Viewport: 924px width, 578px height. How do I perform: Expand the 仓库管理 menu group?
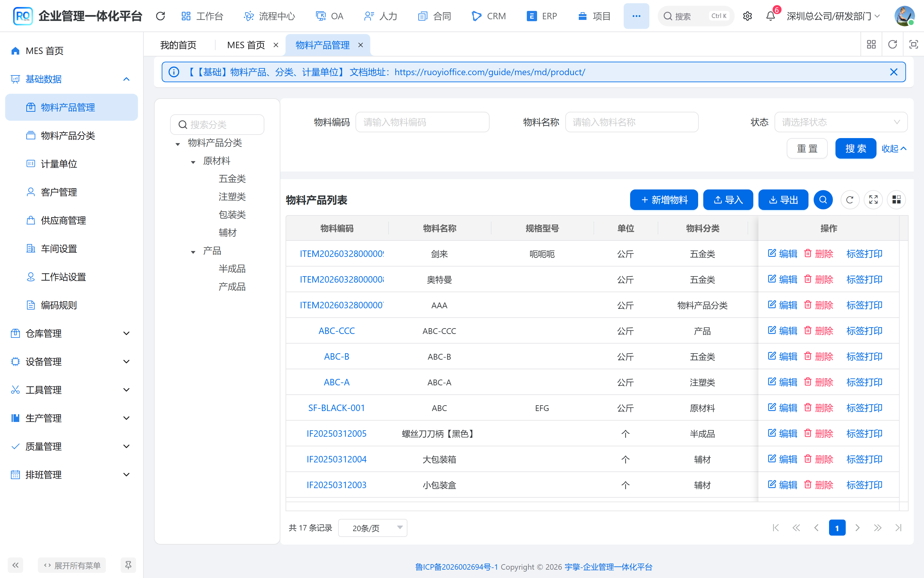(72, 333)
